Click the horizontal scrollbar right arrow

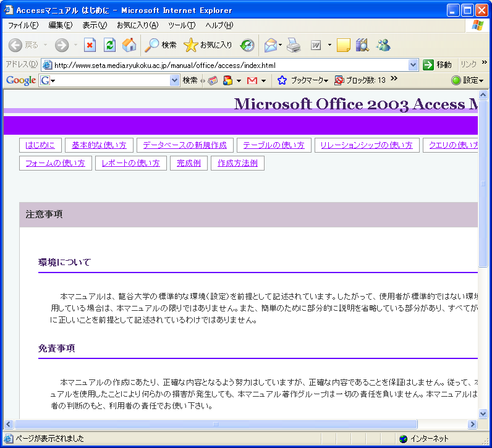tap(472, 424)
